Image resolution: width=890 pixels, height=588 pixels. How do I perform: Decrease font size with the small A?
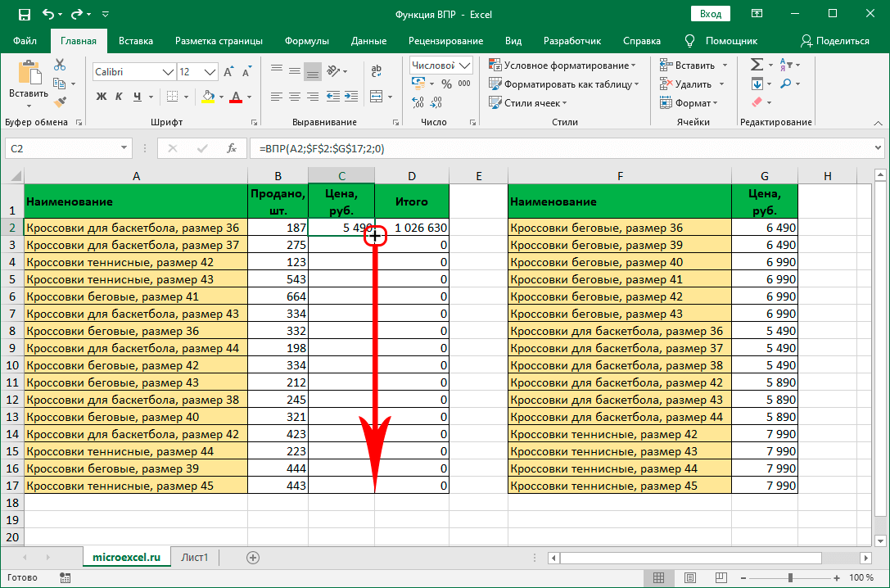tap(246, 72)
